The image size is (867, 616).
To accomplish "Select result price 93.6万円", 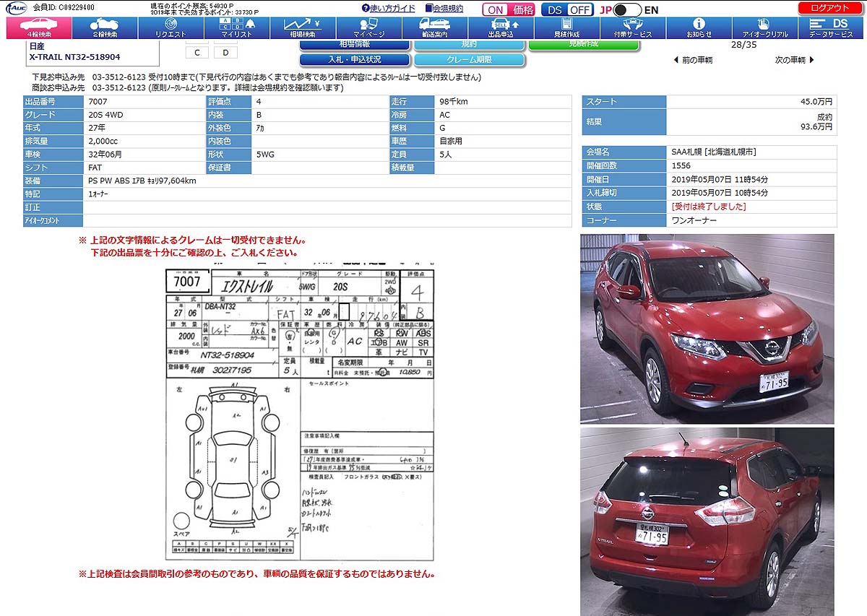I will tap(816, 126).
